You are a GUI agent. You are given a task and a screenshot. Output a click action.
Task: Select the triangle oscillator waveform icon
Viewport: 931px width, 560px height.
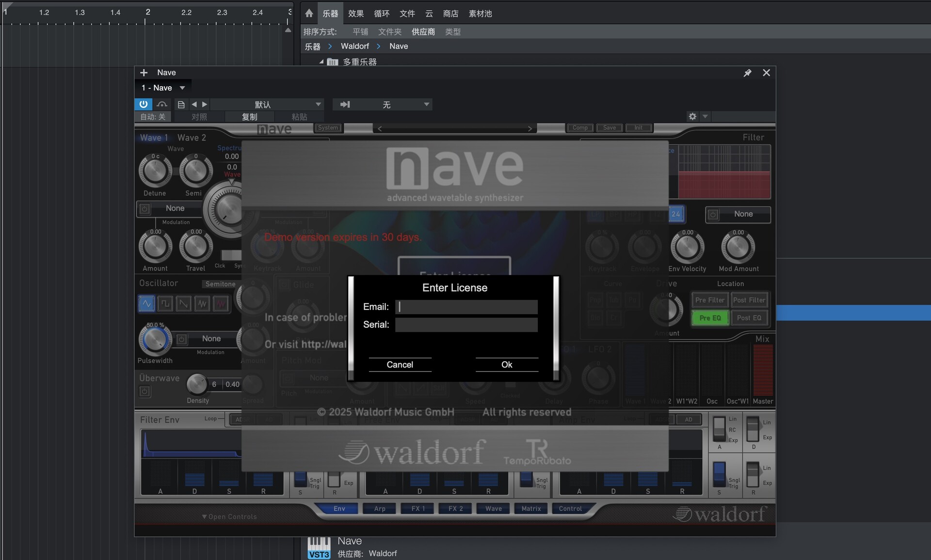pyautogui.click(x=202, y=304)
